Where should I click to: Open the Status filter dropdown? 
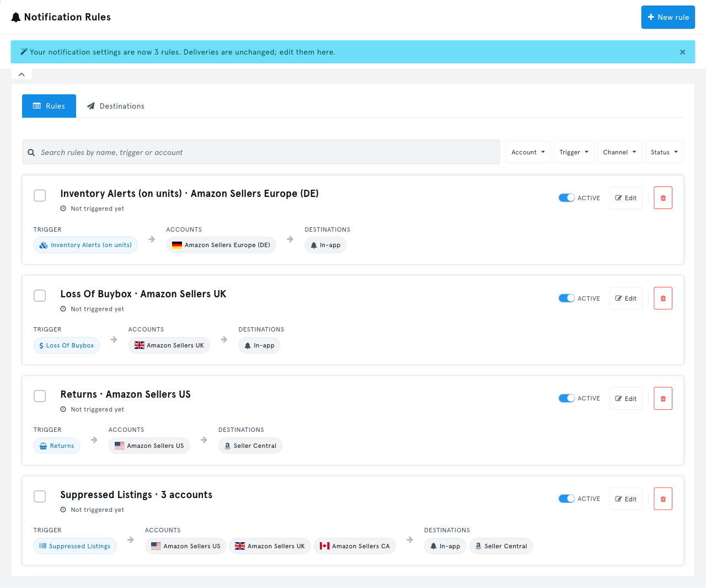(664, 152)
